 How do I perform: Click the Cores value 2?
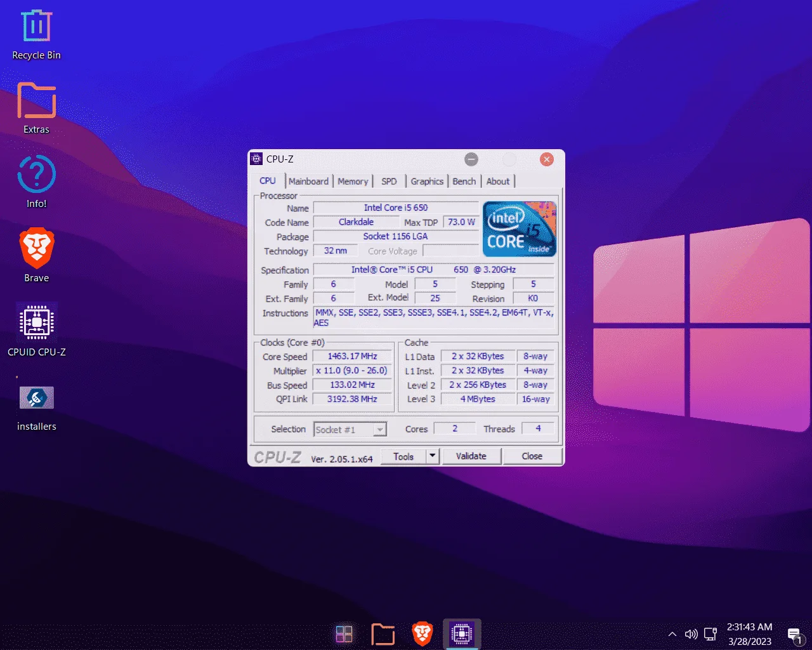tap(455, 428)
